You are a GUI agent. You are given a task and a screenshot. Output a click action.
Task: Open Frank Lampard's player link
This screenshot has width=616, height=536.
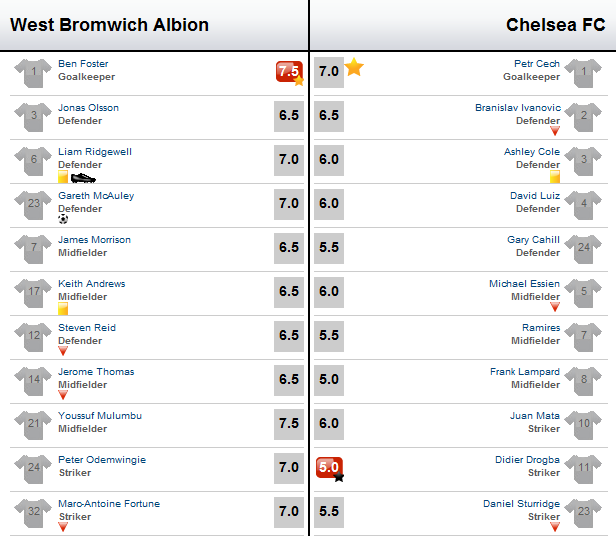pyautogui.click(x=525, y=372)
